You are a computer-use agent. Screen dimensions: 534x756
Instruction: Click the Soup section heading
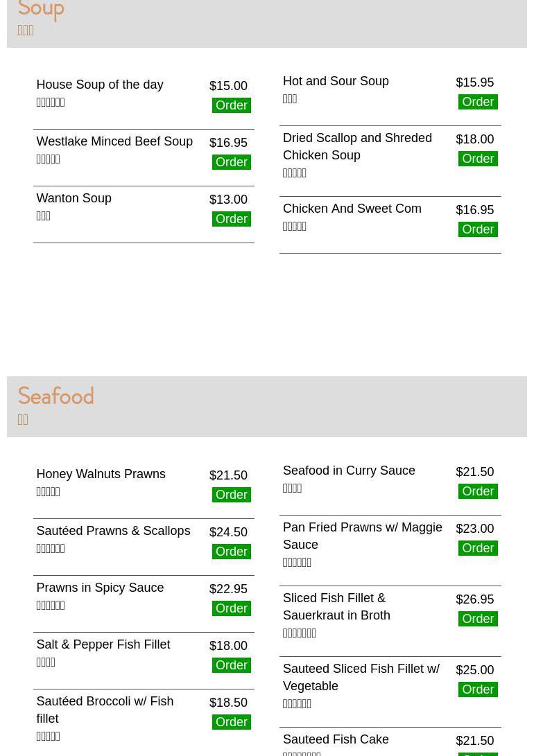click(41, 10)
